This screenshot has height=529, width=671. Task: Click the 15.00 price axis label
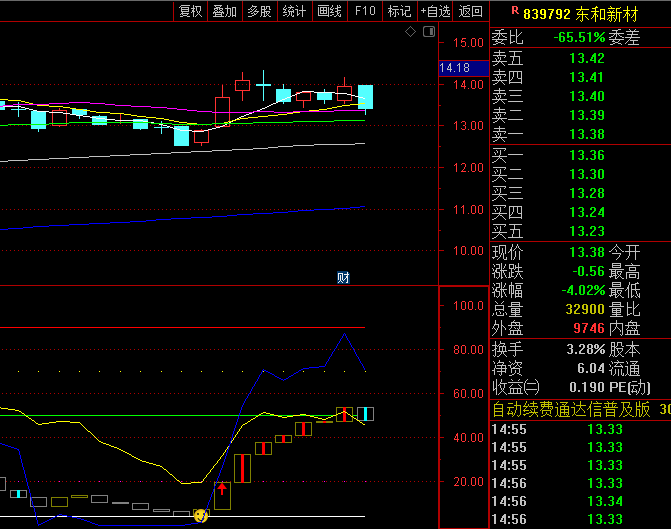click(468, 43)
